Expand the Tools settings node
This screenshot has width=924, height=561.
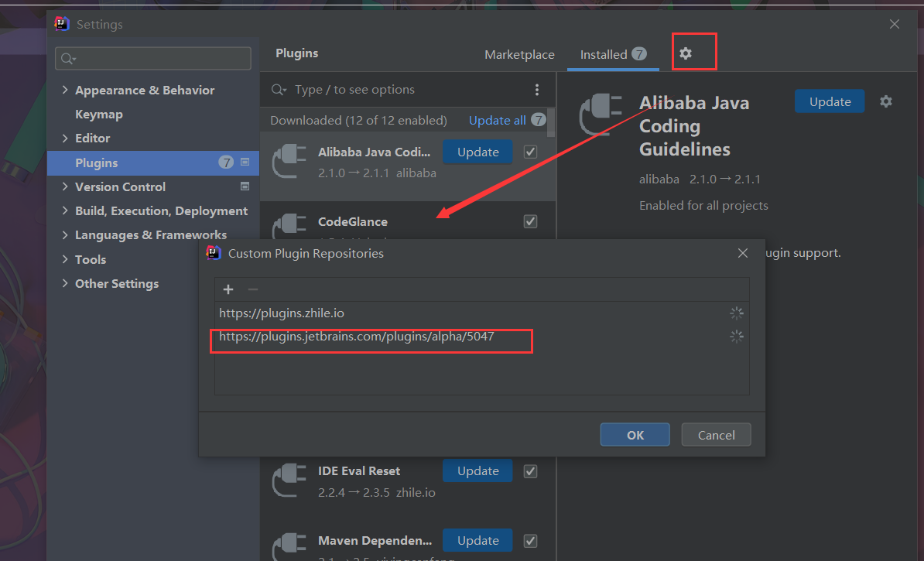[x=65, y=259]
